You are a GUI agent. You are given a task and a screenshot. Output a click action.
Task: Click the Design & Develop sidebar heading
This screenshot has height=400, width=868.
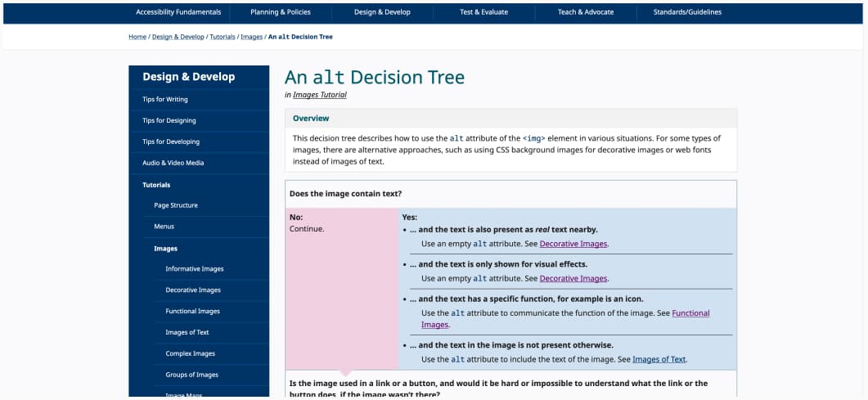tap(189, 77)
